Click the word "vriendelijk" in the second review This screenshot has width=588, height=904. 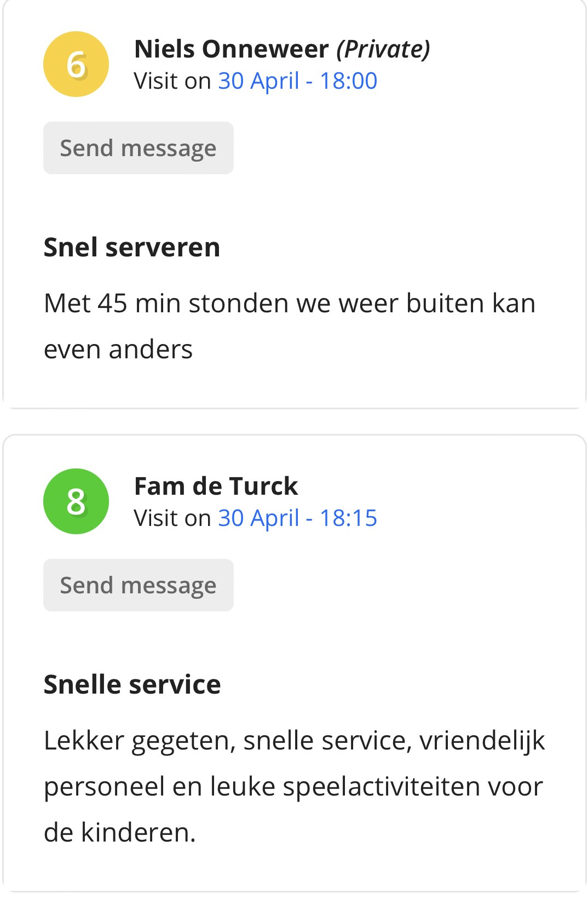(482, 741)
